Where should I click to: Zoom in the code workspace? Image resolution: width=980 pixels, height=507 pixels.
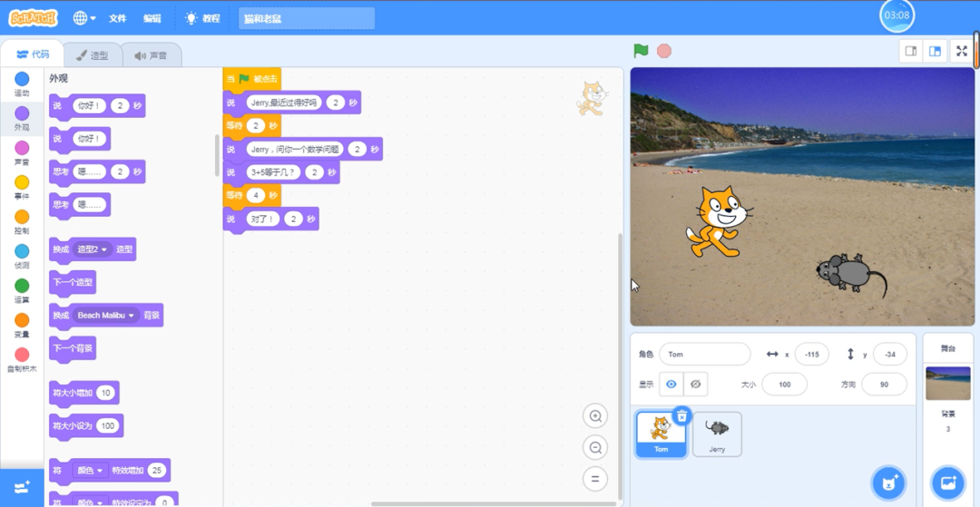(595, 415)
